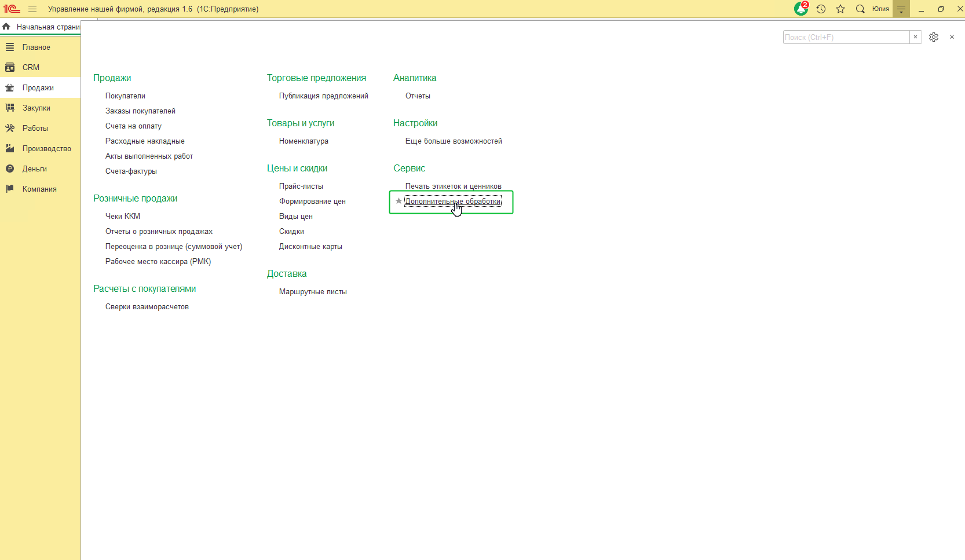Click the Компания flag icon
965x560 pixels.
click(x=10, y=189)
